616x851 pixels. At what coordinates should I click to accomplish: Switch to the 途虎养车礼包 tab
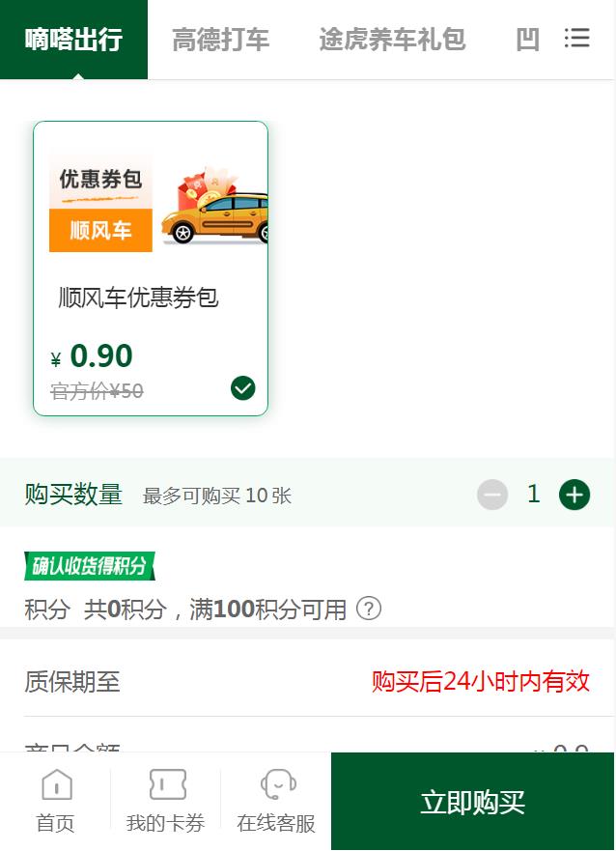[392, 40]
